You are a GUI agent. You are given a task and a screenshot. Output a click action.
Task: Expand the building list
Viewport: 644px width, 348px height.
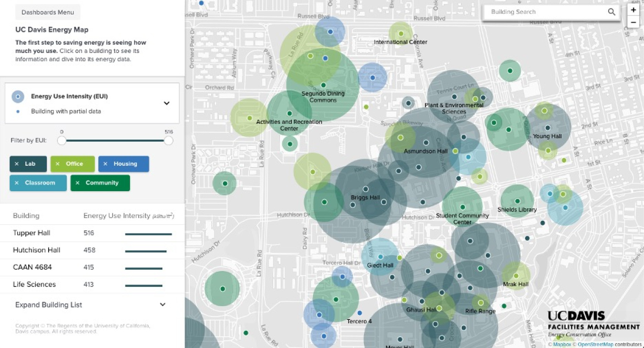[49, 305]
